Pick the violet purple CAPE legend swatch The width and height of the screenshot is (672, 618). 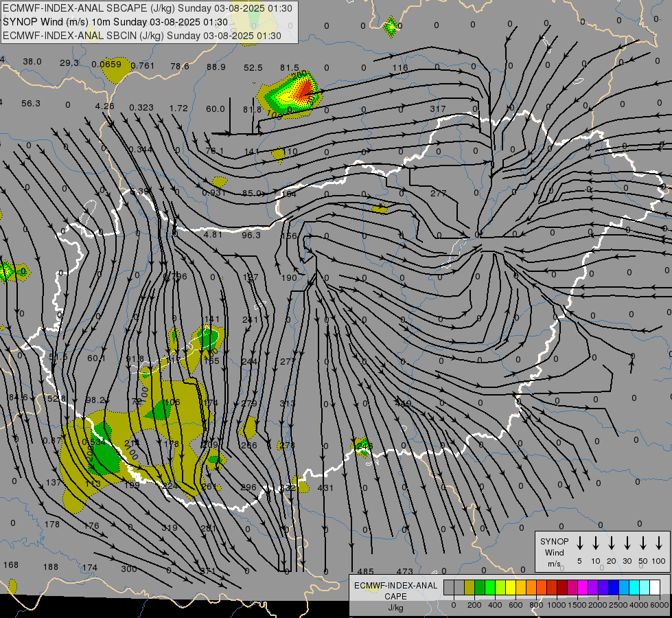click(592, 588)
